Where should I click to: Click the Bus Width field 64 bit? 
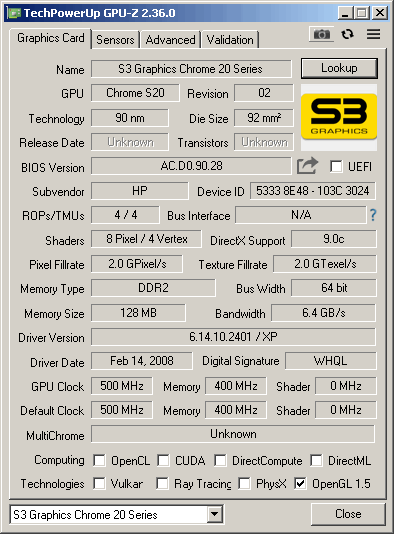[x=334, y=288]
